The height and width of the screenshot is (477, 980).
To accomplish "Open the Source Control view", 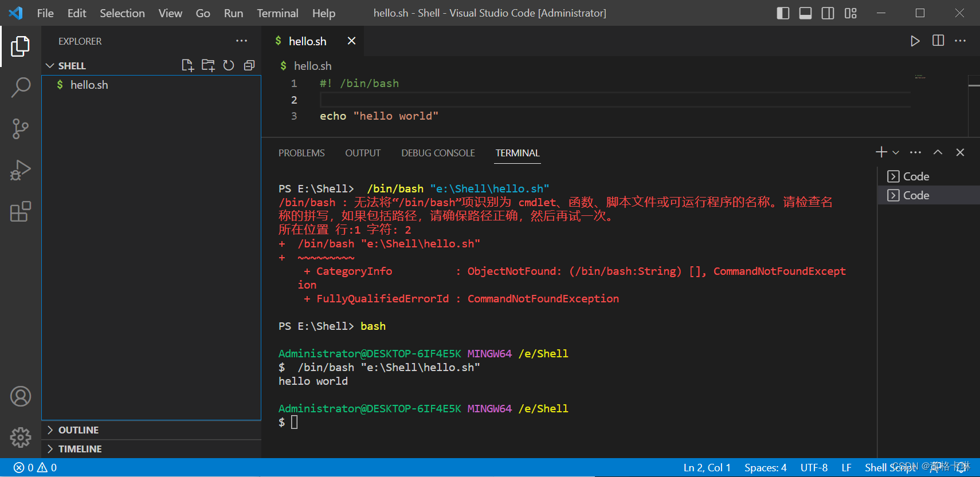I will [21, 129].
